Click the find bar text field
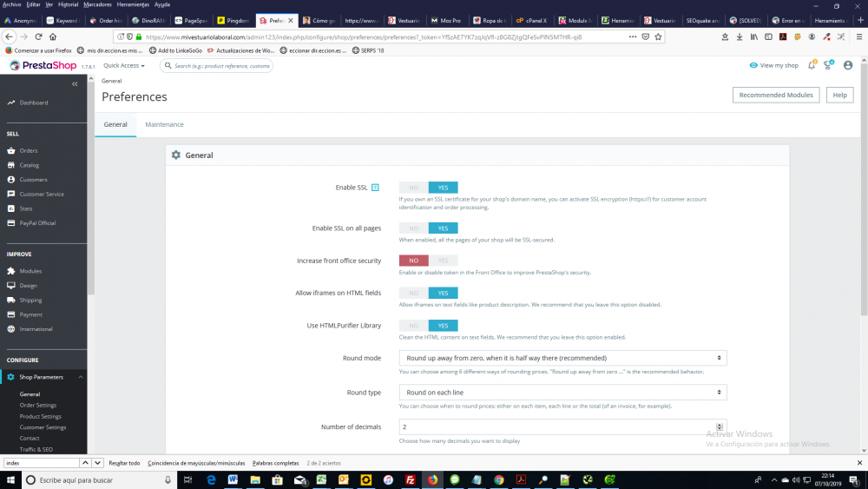 (42, 463)
